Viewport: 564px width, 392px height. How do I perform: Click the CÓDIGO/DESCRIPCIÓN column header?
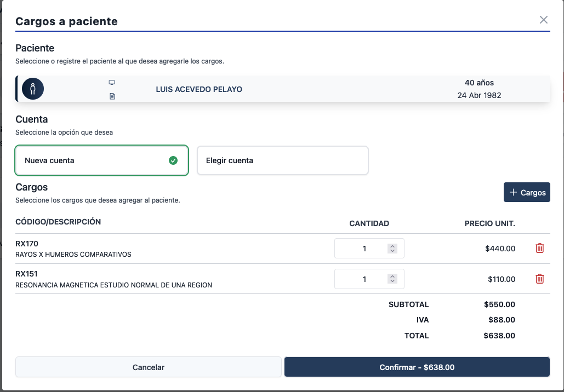[58, 222]
